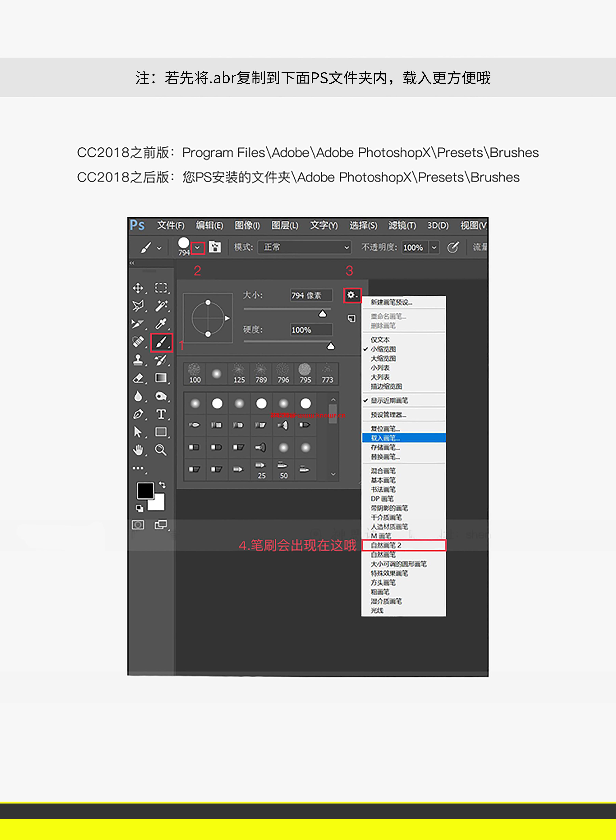Open 滤镜(T) menu
The height and width of the screenshot is (840, 616).
402,225
